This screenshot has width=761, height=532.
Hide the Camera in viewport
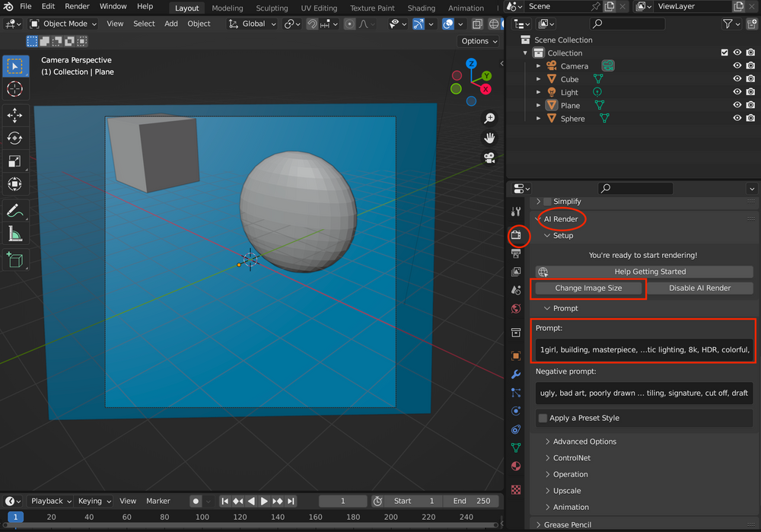click(737, 66)
